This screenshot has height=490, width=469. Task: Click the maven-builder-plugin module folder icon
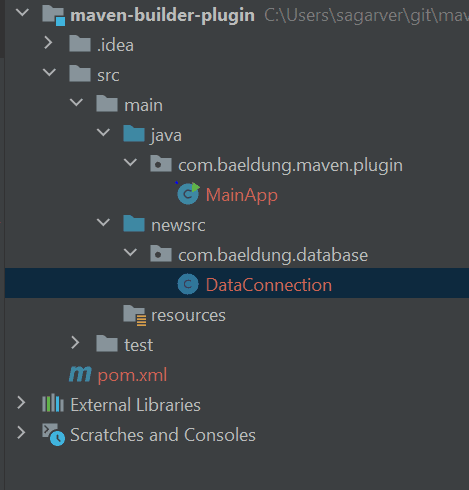click(x=53, y=15)
